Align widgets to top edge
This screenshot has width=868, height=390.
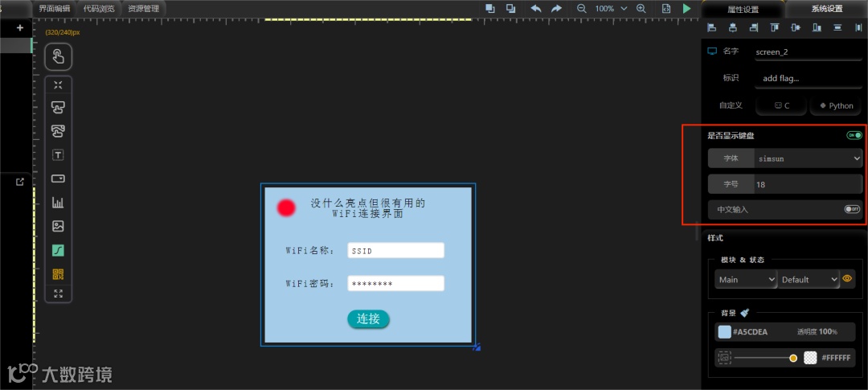point(775,27)
